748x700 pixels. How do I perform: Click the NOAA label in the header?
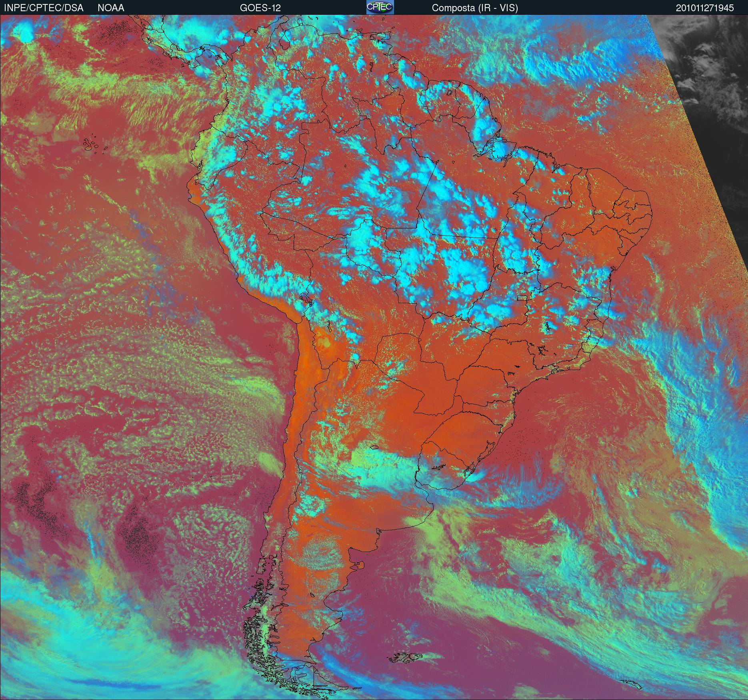[x=111, y=8]
